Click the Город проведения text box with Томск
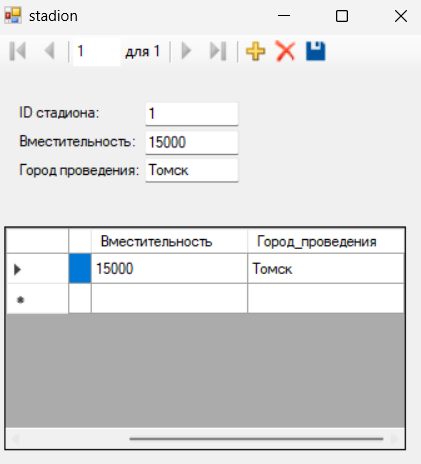421x464 pixels. [x=192, y=170]
